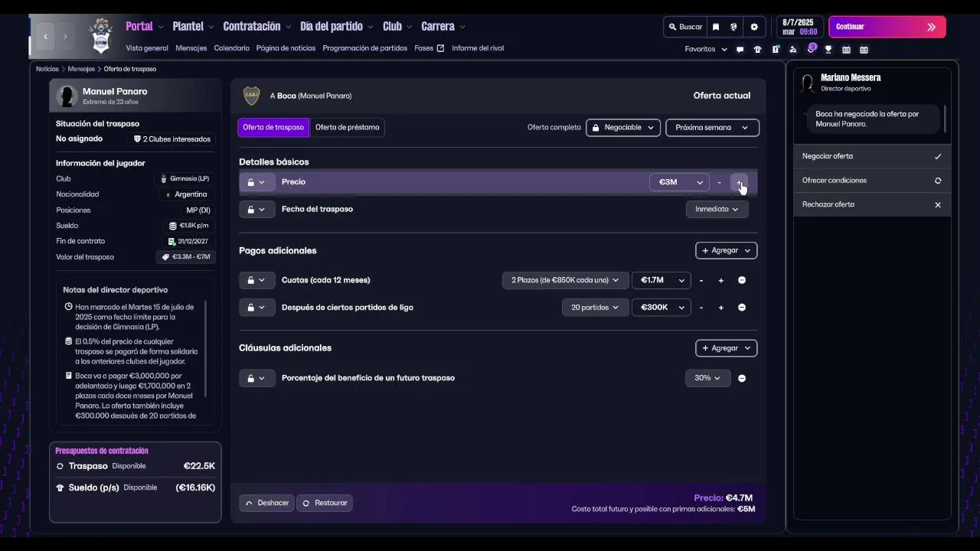This screenshot has width=980, height=551.
Task: Open the €300K amount dropdown
Action: click(x=661, y=308)
